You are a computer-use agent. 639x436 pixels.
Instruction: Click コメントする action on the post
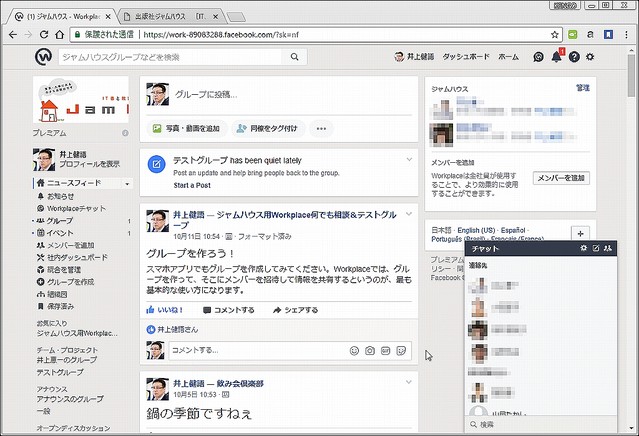click(229, 310)
